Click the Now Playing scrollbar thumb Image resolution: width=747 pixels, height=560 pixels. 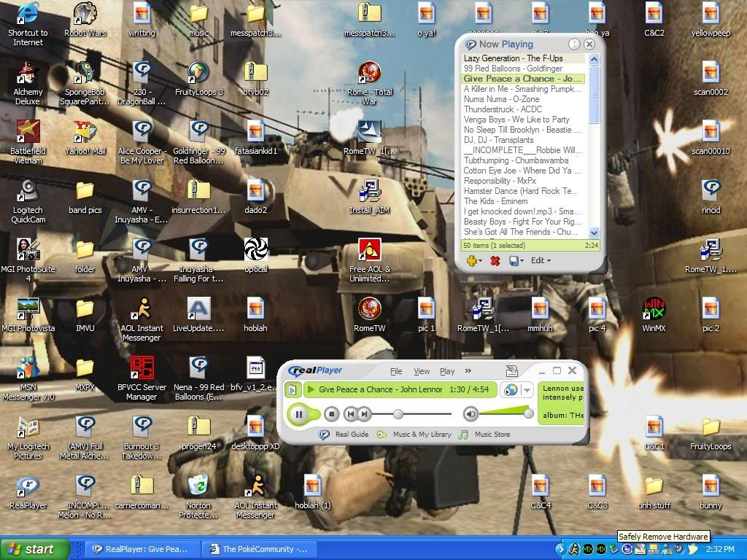(x=594, y=94)
